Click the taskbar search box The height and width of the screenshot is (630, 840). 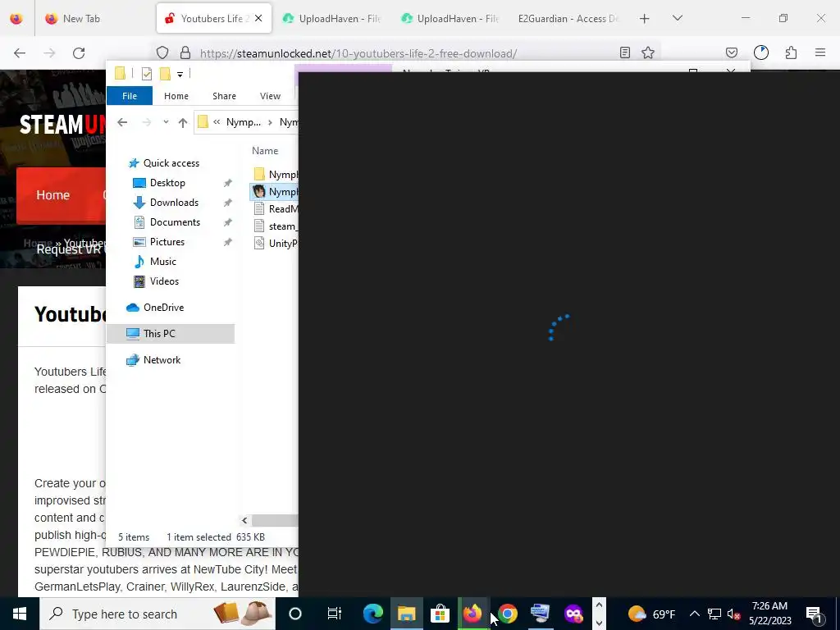click(x=157, y=614)
